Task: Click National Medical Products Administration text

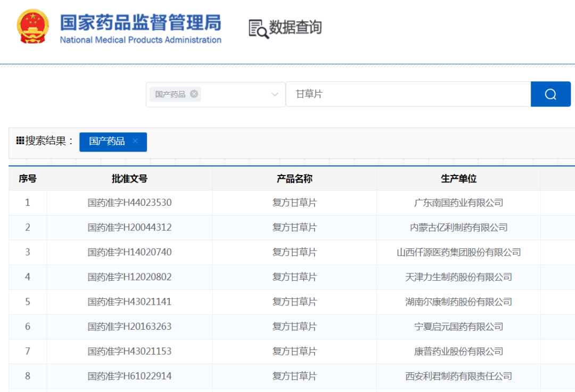Action: [x=141, y=40]
